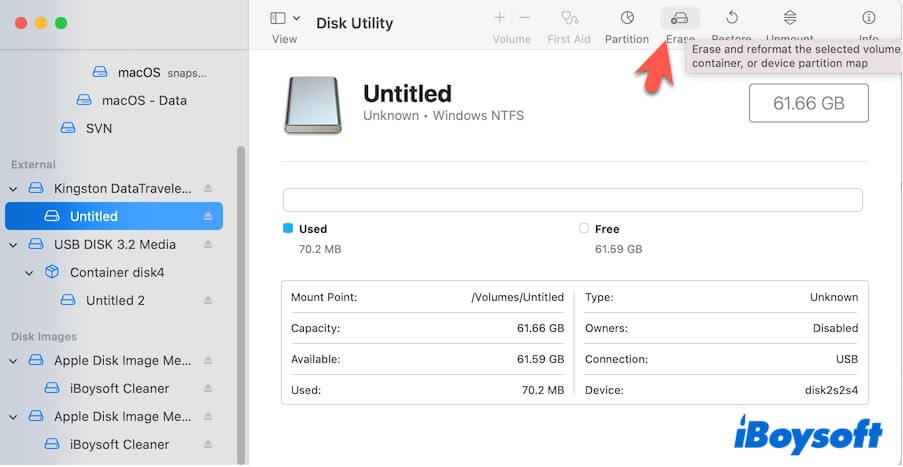Eject the Untitled 2 volume
Screen dimensions: 903x467
pyautogui.click(x=208, y=301)
